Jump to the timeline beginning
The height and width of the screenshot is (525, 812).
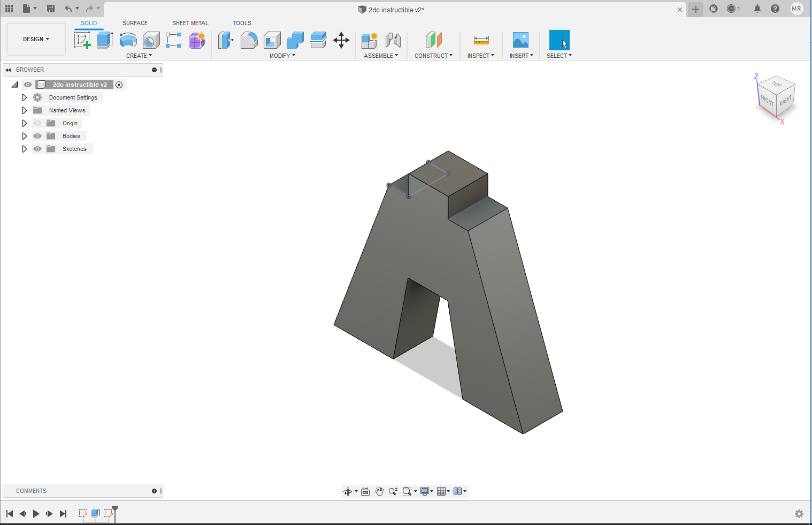tap(10, 514)
